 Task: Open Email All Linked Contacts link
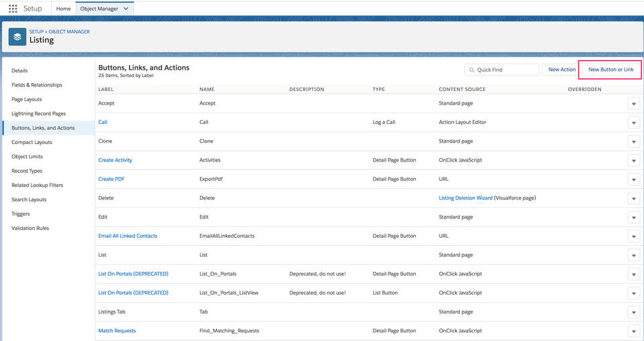(x=127, y=236)
